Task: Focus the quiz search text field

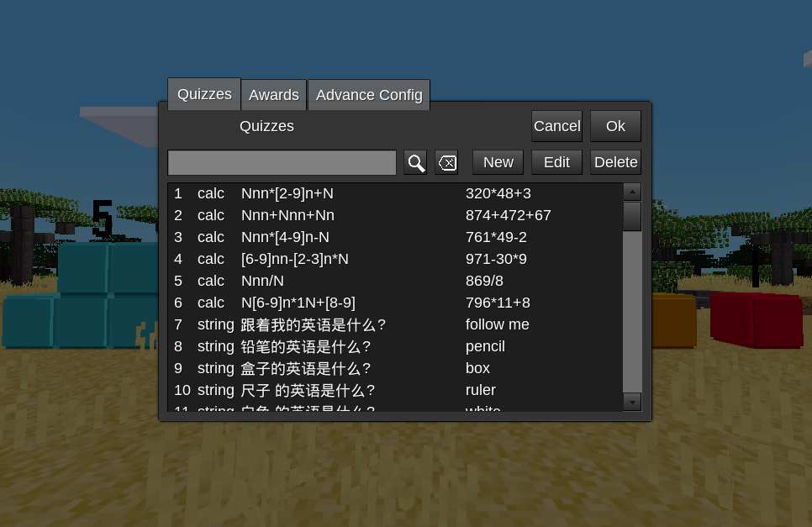Action: click(x=282, y=162)
